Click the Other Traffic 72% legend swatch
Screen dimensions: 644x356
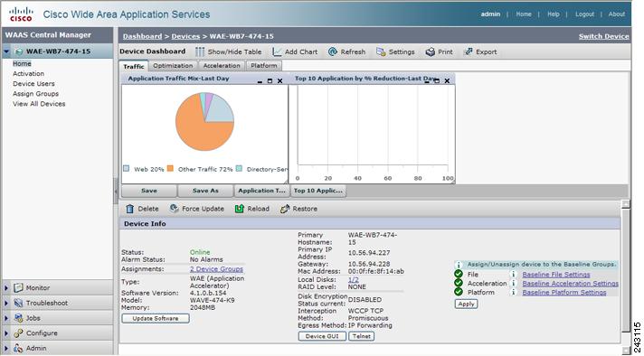point(170,169)
